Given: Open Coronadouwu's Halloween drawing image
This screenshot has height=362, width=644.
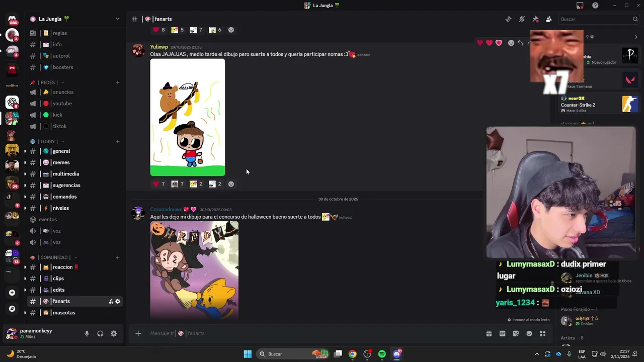Looking at the screenshot, I should point(194,270).
